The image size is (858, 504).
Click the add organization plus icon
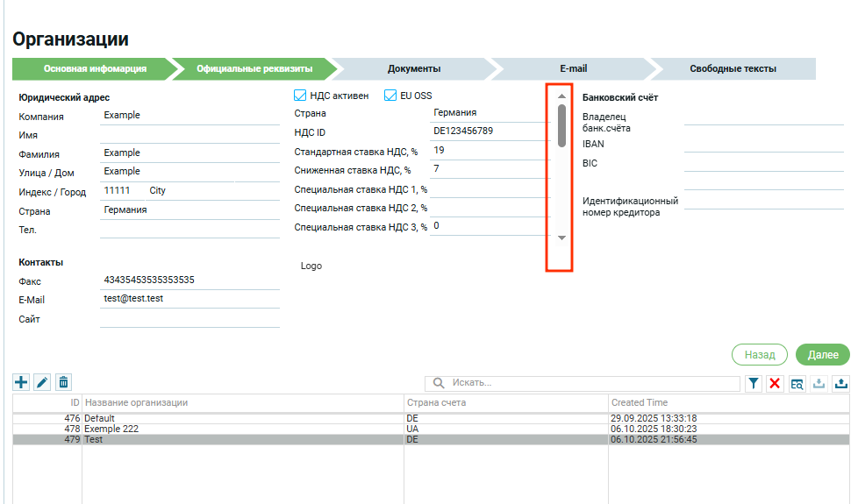[x=21, y=382]
